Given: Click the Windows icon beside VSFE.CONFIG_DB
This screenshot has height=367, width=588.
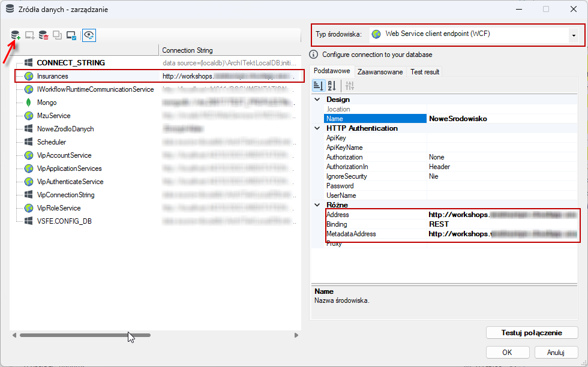Looking at the screenshot, I should (x=29, y=221).
